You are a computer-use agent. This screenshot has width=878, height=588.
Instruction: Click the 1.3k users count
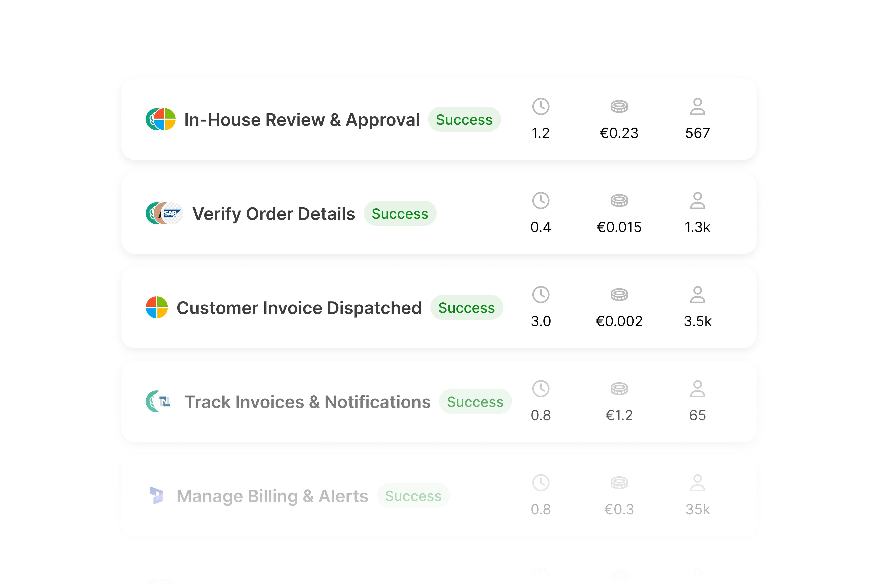pos(697,227)
